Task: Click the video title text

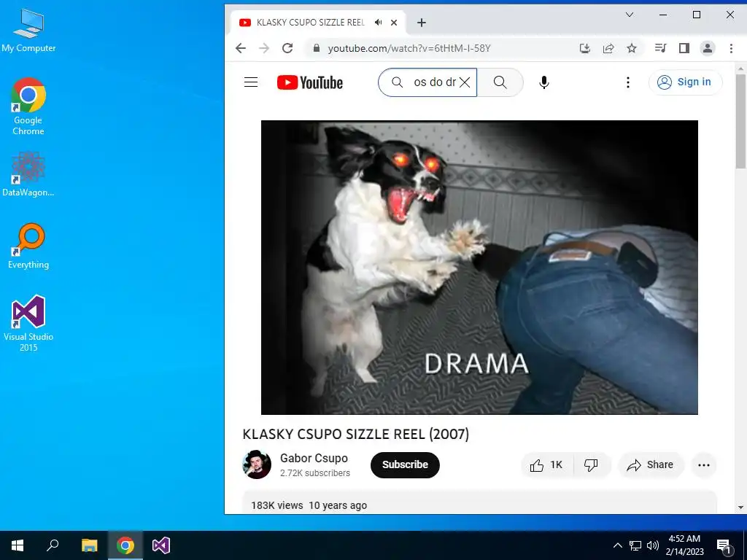Action: coord(356,435)
